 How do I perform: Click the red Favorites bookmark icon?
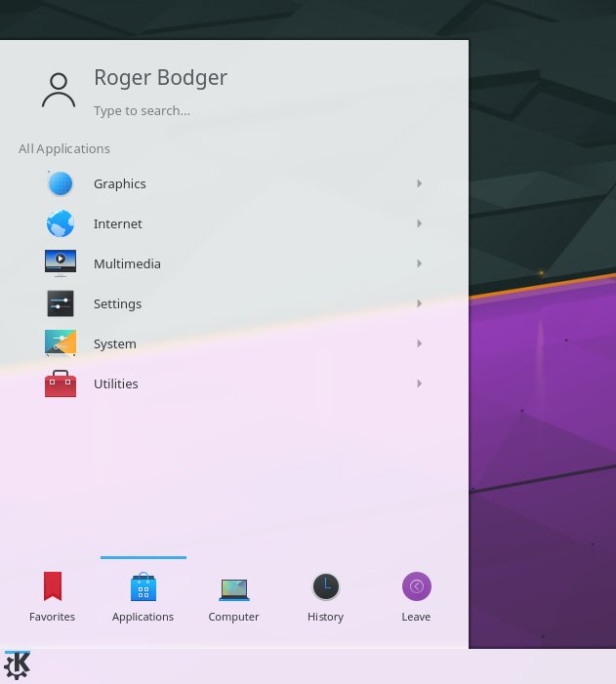[x=53, y=586]
